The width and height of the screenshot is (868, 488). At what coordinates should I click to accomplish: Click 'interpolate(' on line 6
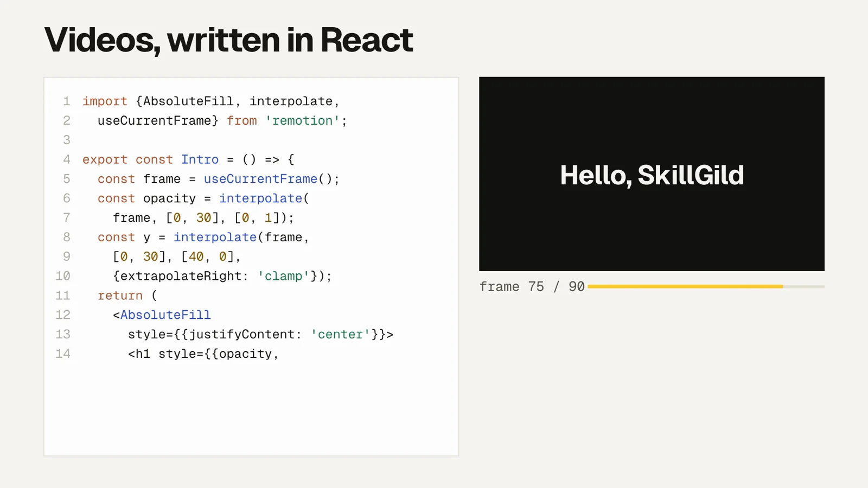264,198
